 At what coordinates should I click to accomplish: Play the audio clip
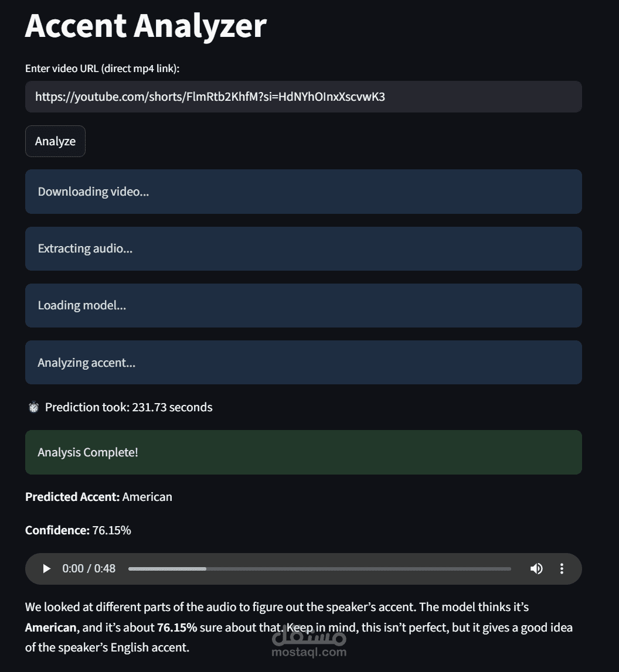click(46, 569)
